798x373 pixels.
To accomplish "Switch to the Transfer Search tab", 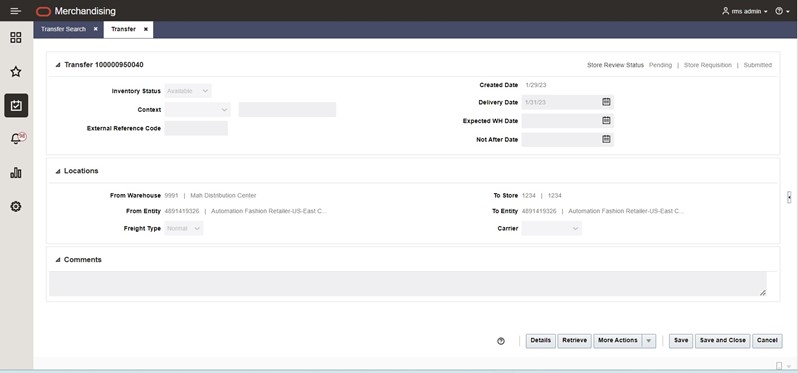I will (64, 29).
